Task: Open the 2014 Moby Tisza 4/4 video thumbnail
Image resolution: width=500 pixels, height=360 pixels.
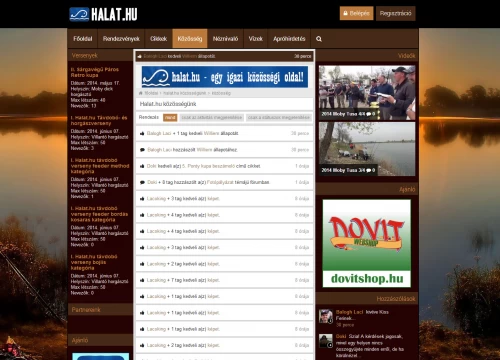Action: (x=367, y=93)
